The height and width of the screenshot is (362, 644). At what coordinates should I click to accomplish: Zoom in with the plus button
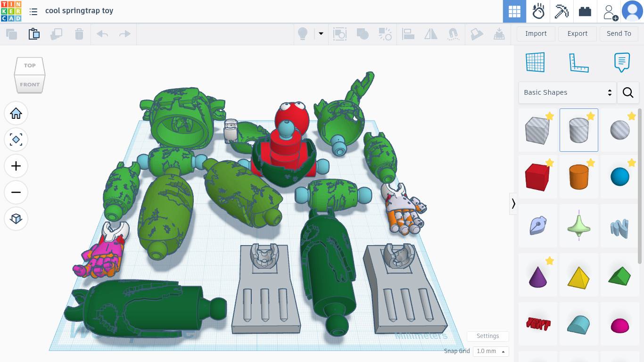click(16, 166)
